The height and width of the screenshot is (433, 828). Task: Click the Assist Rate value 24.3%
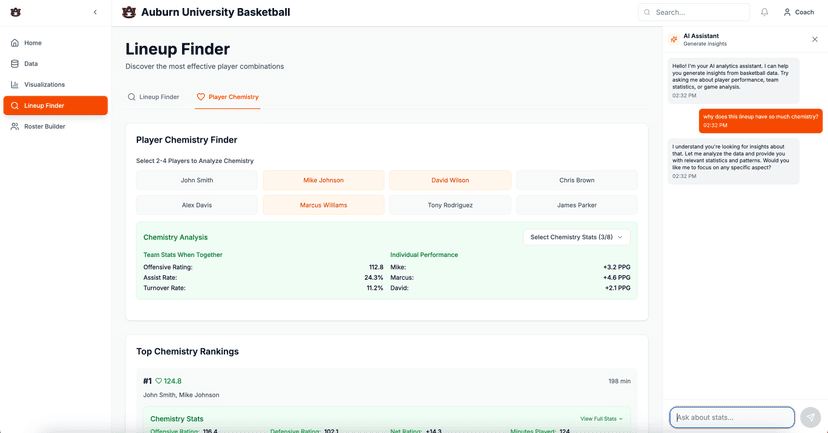tap(374, 278)
